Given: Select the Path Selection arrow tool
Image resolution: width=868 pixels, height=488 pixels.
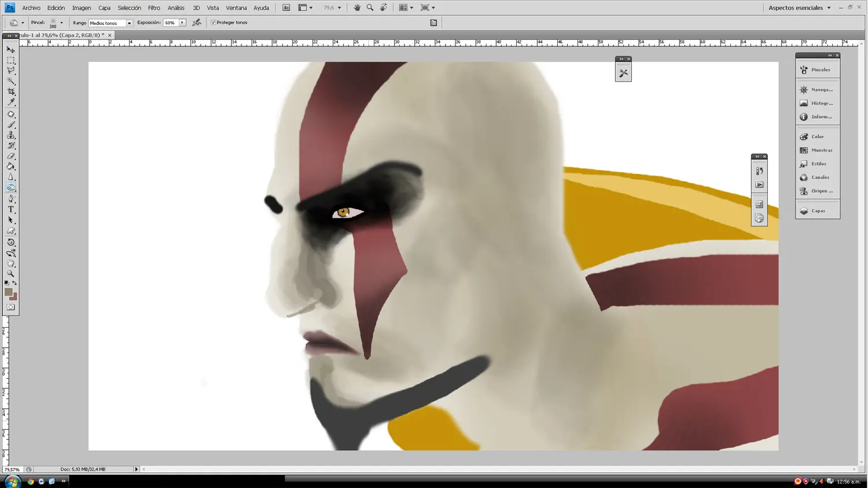Looking at the screenshot, I should (x=10, y=220).
